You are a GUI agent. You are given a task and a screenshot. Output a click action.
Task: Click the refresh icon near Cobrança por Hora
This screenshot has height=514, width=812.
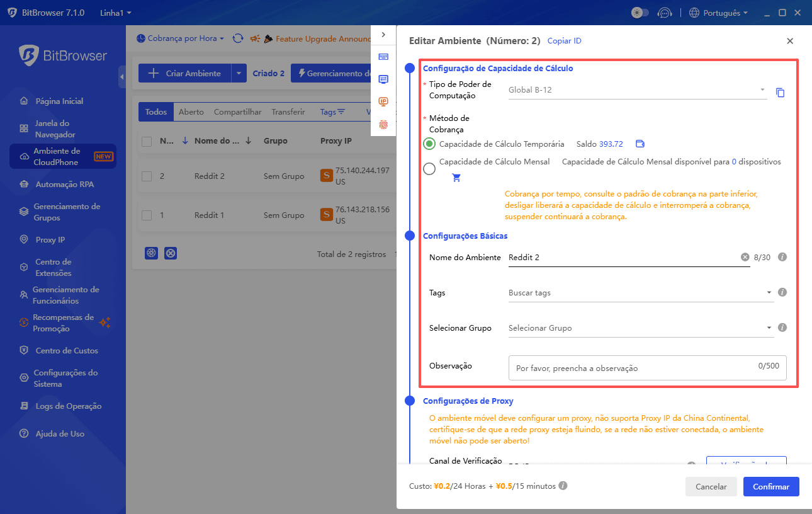pos(238,38)
